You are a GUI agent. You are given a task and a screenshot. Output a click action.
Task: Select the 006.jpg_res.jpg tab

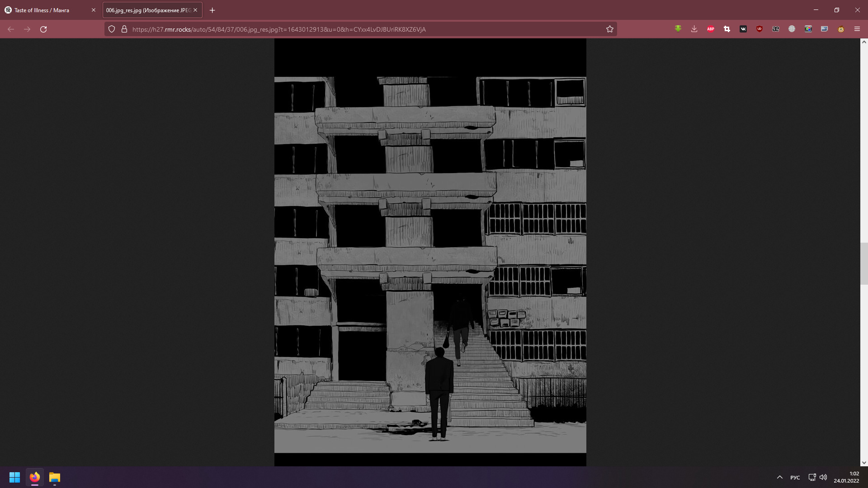(148, 10)
